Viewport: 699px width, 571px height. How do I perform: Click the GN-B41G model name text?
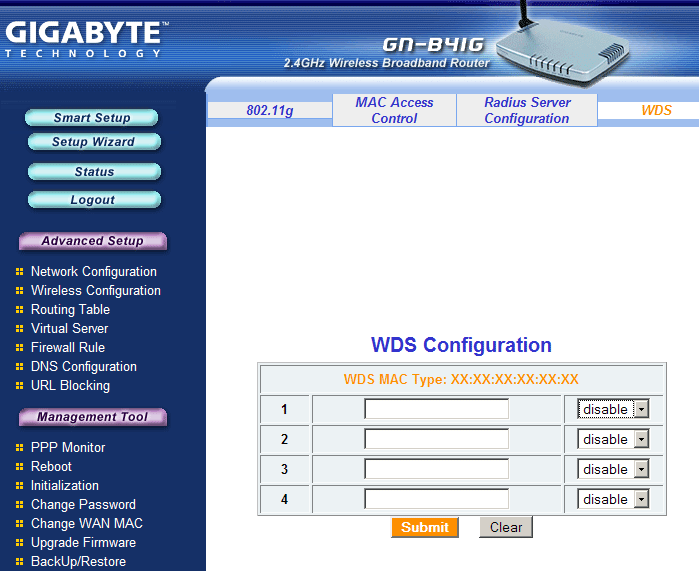coord(433,45)
